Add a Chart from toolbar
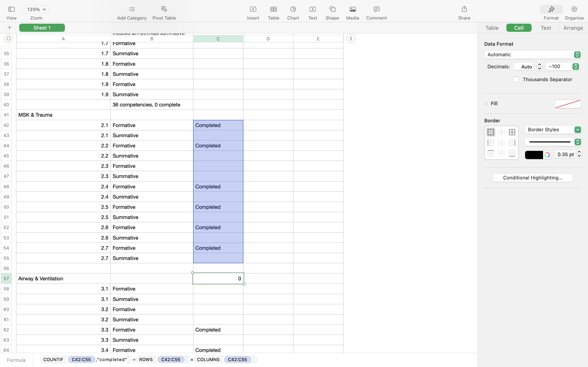This screenshot has height=367, width=588. click(293, 9)
